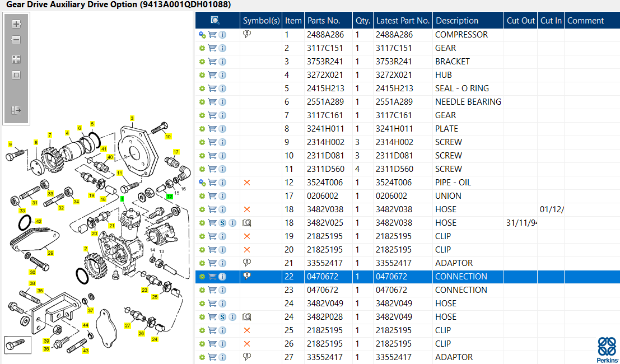
Task: Select callout 2 next to the gear
Action: 85,249
